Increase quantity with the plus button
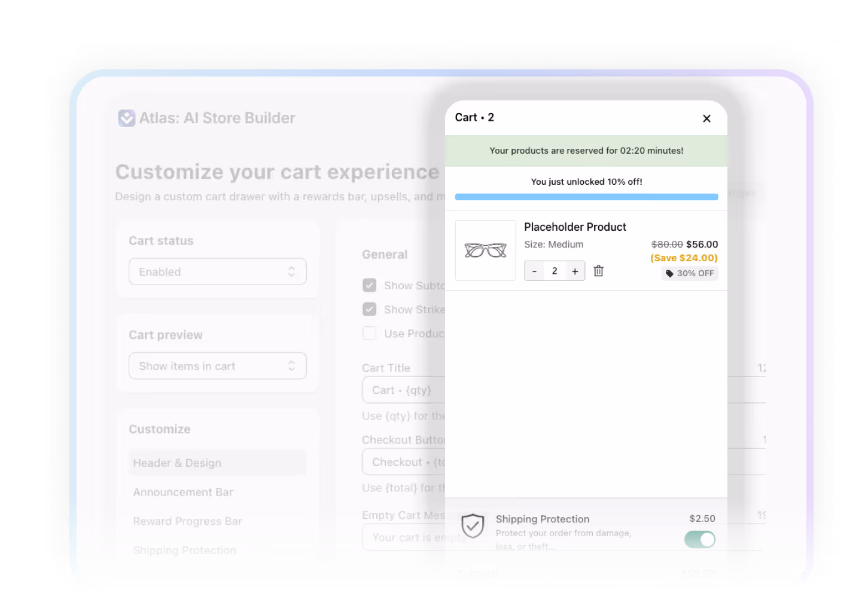868x593 pixels. (x=575, y=271)
